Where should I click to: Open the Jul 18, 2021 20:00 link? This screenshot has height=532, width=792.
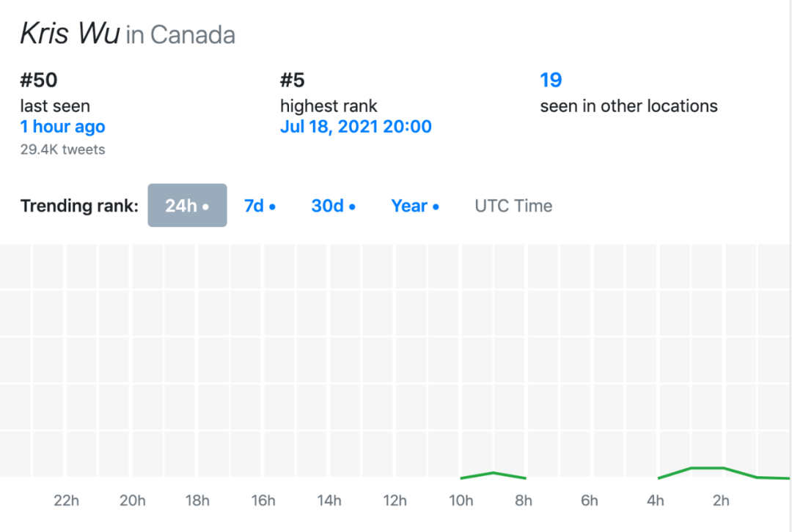click(356, 126)
